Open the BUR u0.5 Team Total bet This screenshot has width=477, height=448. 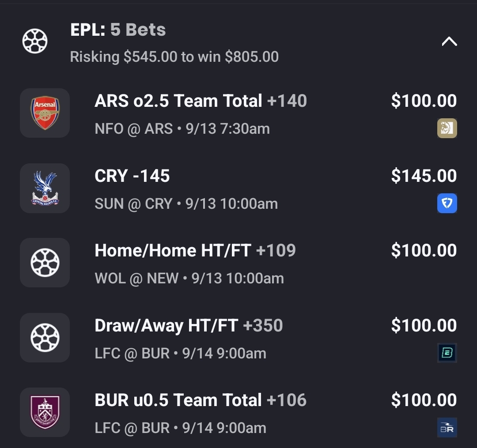200,400
